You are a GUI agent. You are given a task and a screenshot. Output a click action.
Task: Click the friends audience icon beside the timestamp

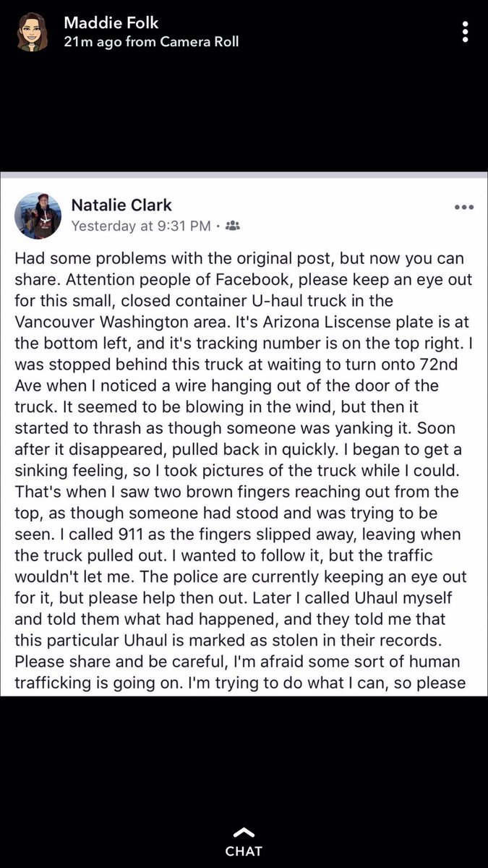(x=233, y=226)
